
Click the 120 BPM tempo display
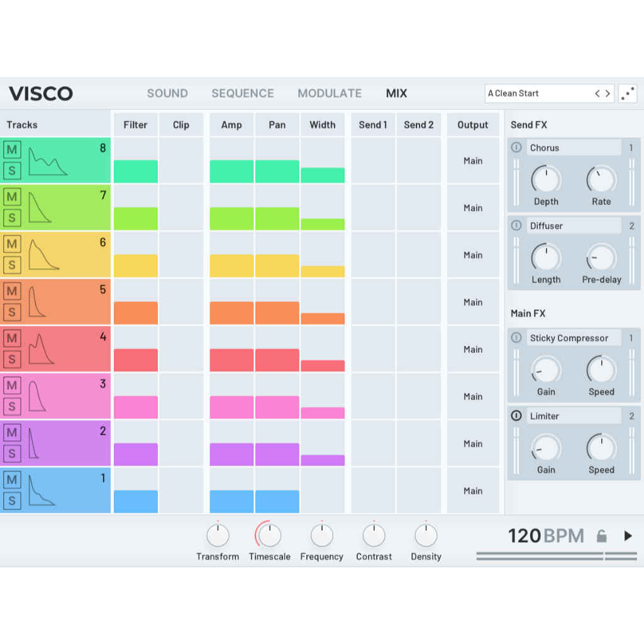(546, 536)
